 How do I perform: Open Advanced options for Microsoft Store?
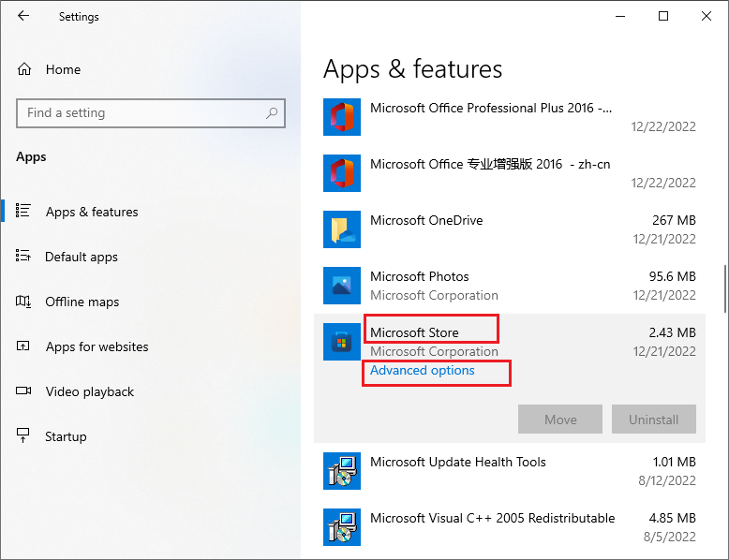pos(423,371)
